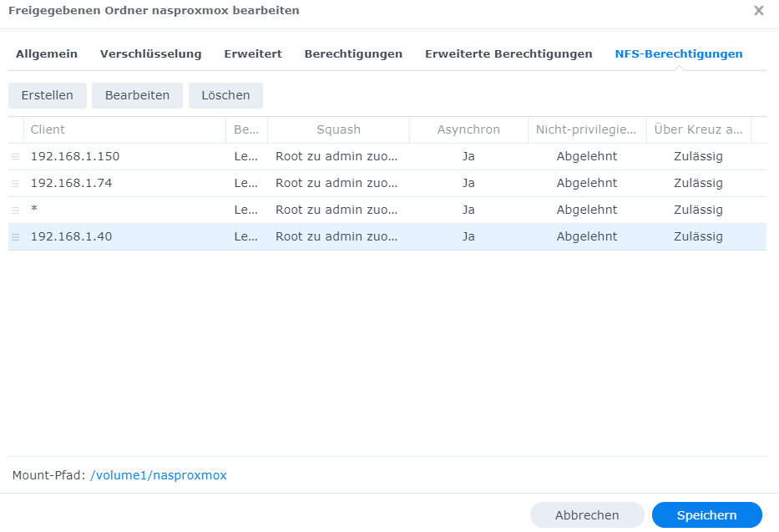This screenshot has height=532, width=779.
Task: Click the Über Kreuz a... column header
Action: click(699, 129)
